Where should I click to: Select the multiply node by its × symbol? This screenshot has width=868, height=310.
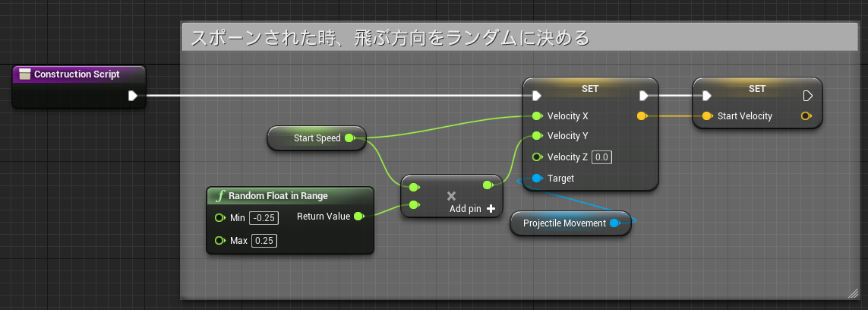451,196
